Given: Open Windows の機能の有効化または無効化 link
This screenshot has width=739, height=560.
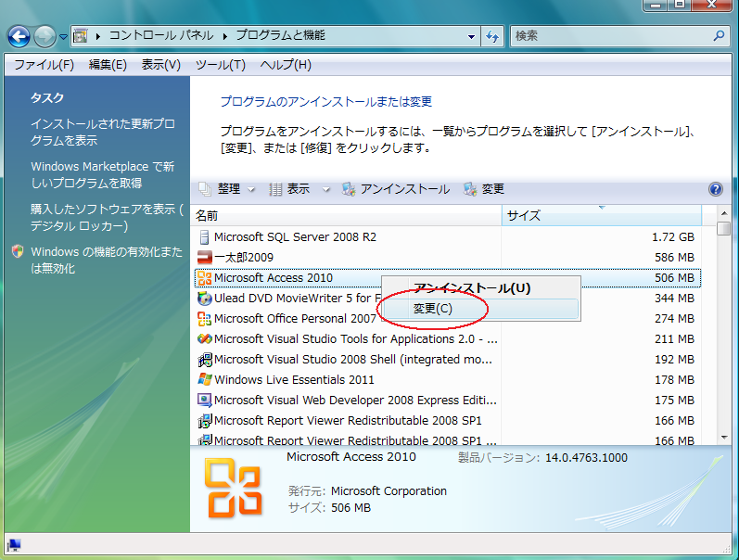Looking at the screenshot, I should click(107, 261).
